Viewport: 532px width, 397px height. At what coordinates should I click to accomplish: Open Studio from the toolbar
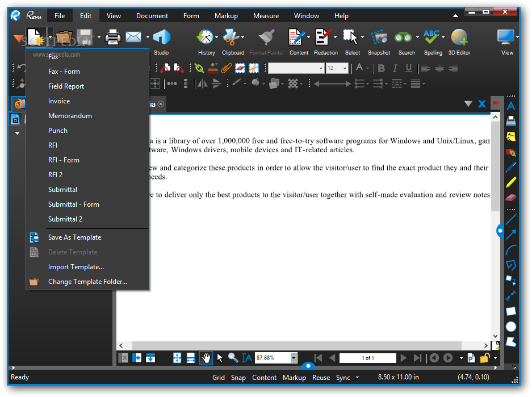click(161, 42)
